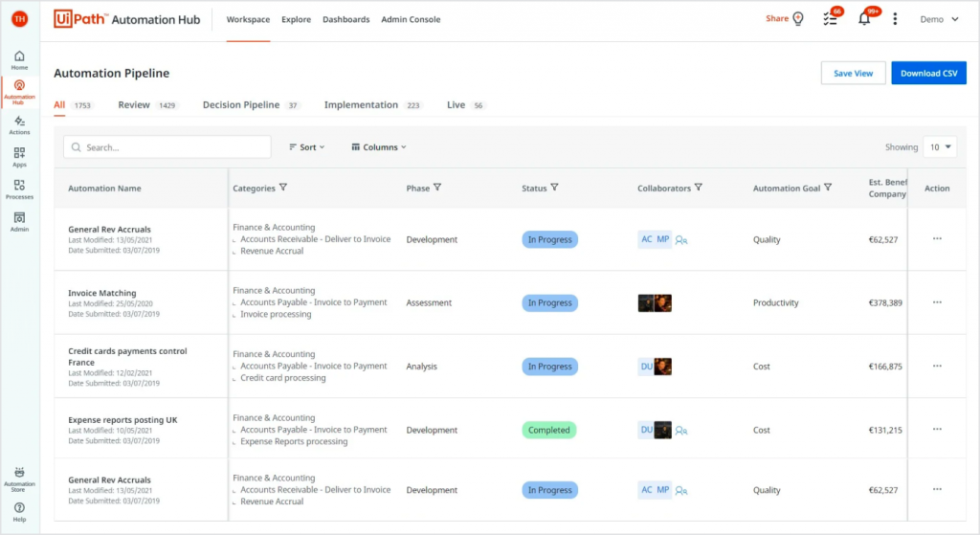The image size is (980, 535).
Task: Open the Dashboards menu
Action: pyautogui.click(x=346, y=19)
